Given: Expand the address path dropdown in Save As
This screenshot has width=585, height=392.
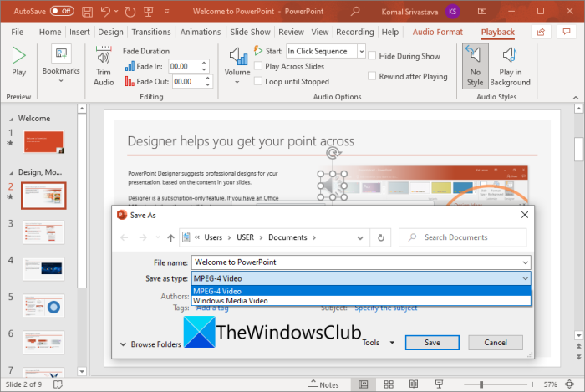Looking at the screenshot, I should point(360,237).
